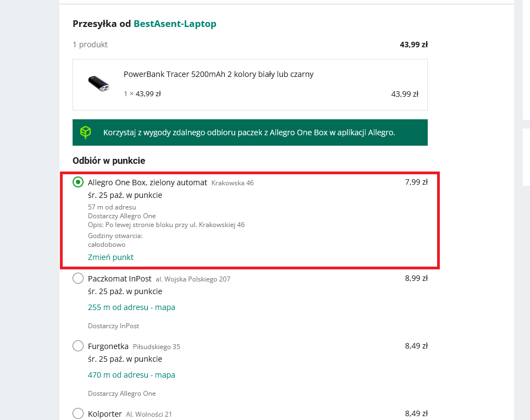530x420 pixels.
Task: Click the PowerBank Tracer 5200mAh product title
Action: click(218, 74)
